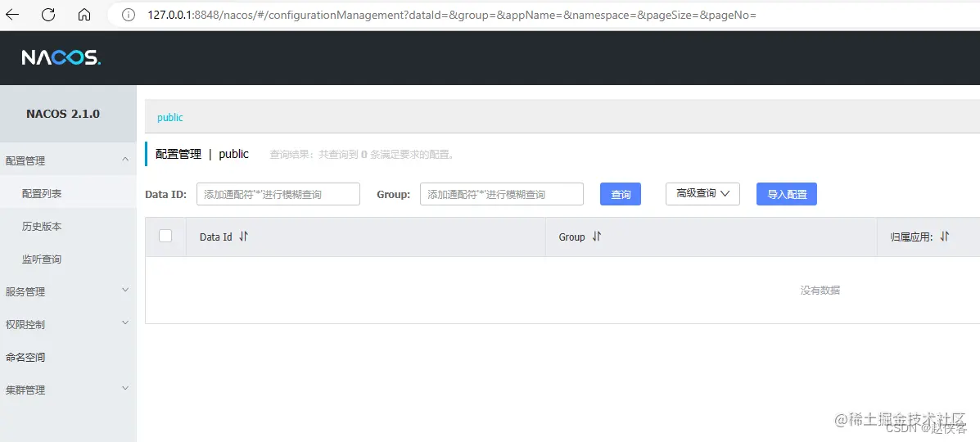Click the 没有数据 empty table message
The height and width of the screenshot is (442, 980).
tap(820, 290)
